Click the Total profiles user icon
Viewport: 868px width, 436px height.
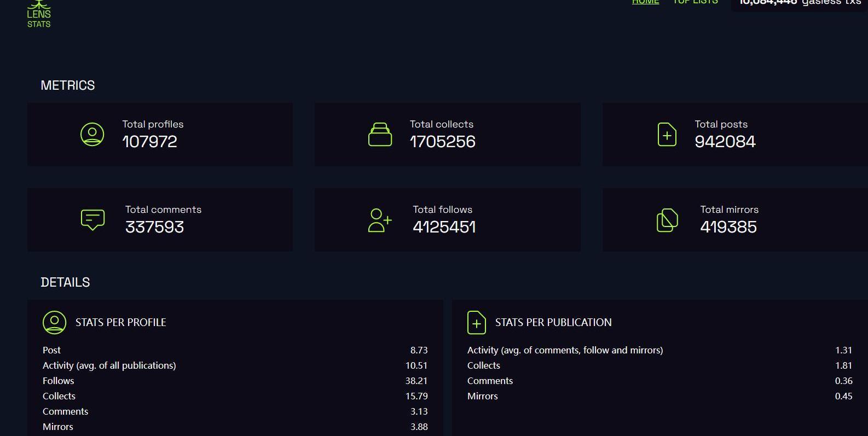click(92, 134)
